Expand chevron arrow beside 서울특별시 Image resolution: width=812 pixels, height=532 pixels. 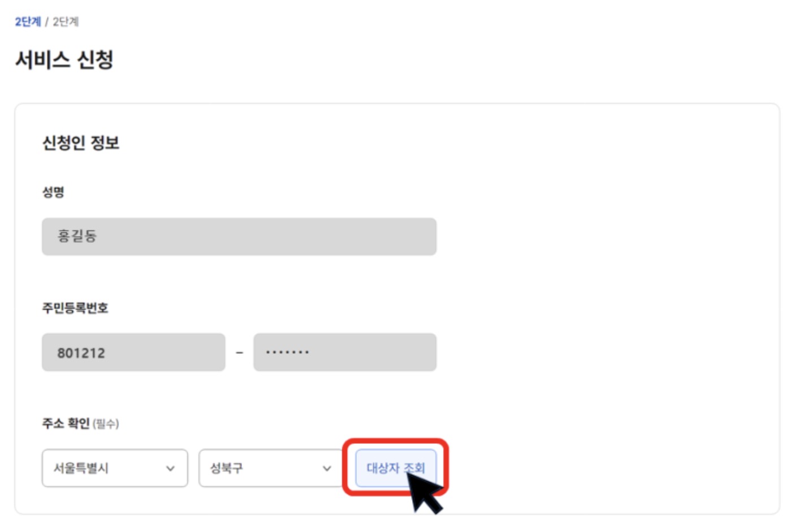[x=170, y=469]
